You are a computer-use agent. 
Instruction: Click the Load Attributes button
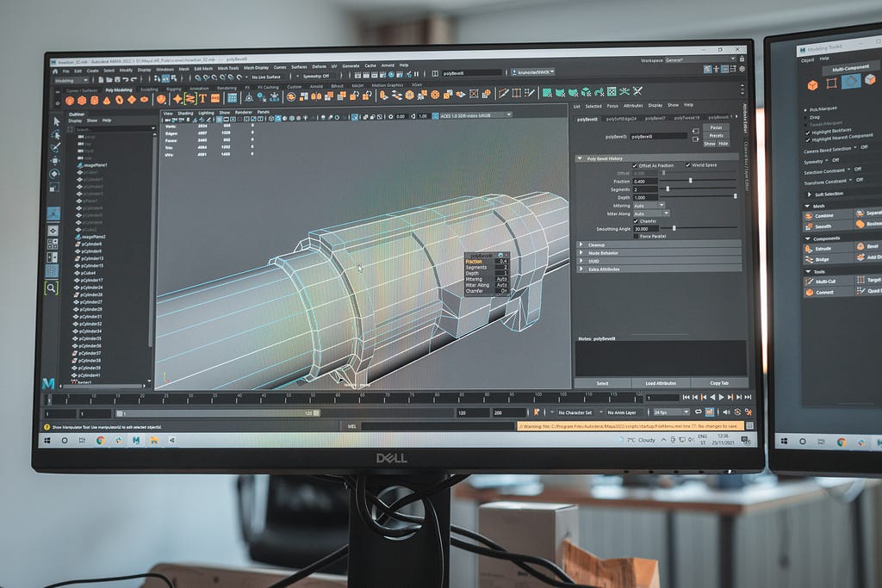661,383
